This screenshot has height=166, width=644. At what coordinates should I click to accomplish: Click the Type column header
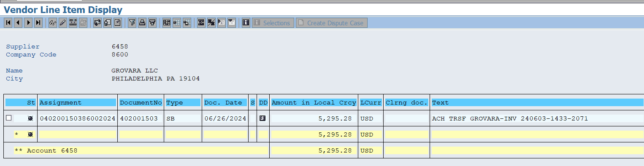pyautogui.click(x=183, y=102)
